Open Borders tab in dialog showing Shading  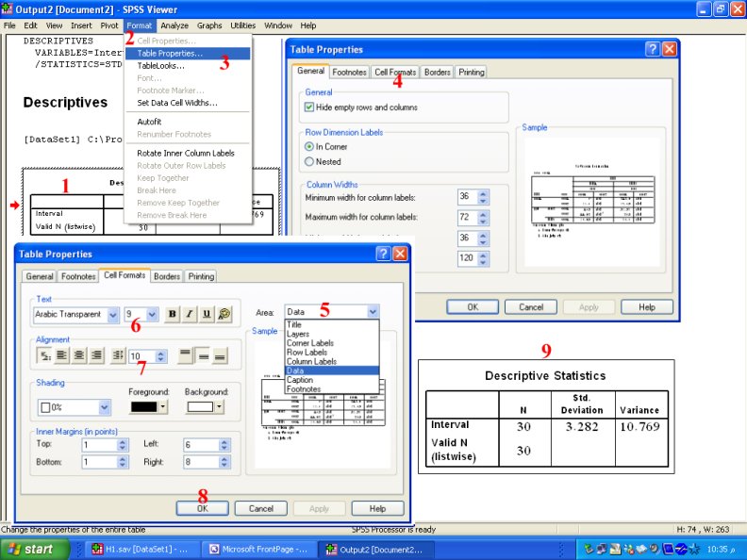coord(167,276)
